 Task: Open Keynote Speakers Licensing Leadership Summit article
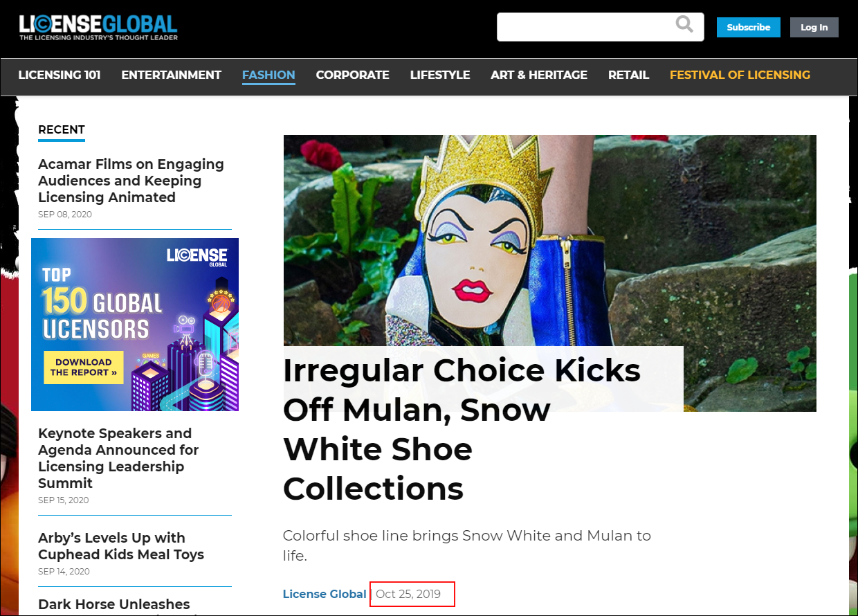click(118, 458)
